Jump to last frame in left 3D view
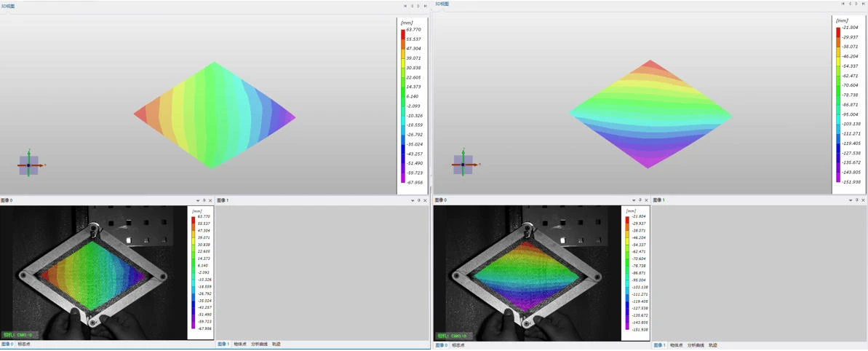Viewport: 868px width, 351px height. pos(426,6)
